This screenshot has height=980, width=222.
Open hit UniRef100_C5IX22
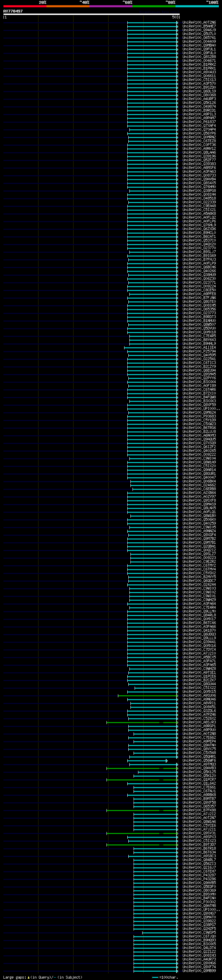point(199,688)
